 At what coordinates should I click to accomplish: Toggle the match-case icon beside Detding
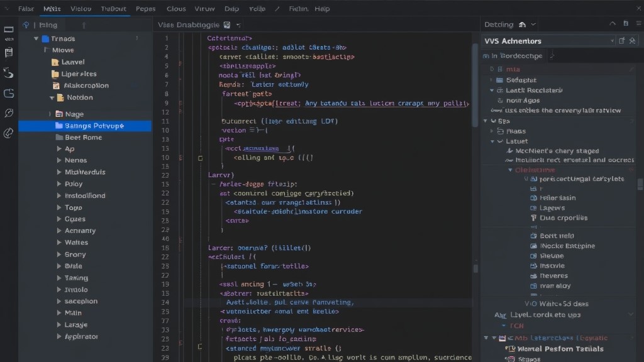522,25
